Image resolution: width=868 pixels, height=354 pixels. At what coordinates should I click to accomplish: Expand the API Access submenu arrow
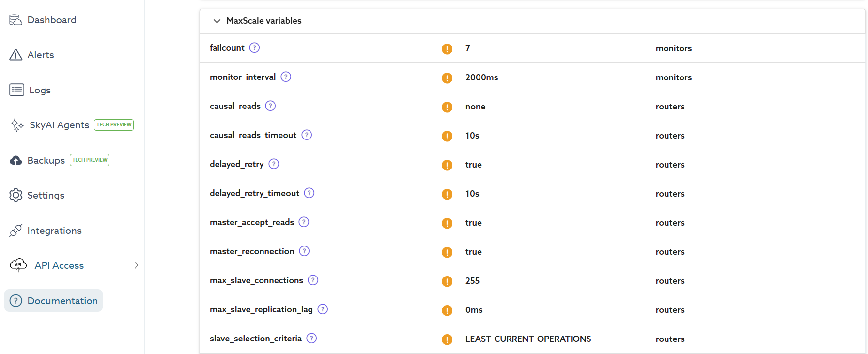[136, 265]
